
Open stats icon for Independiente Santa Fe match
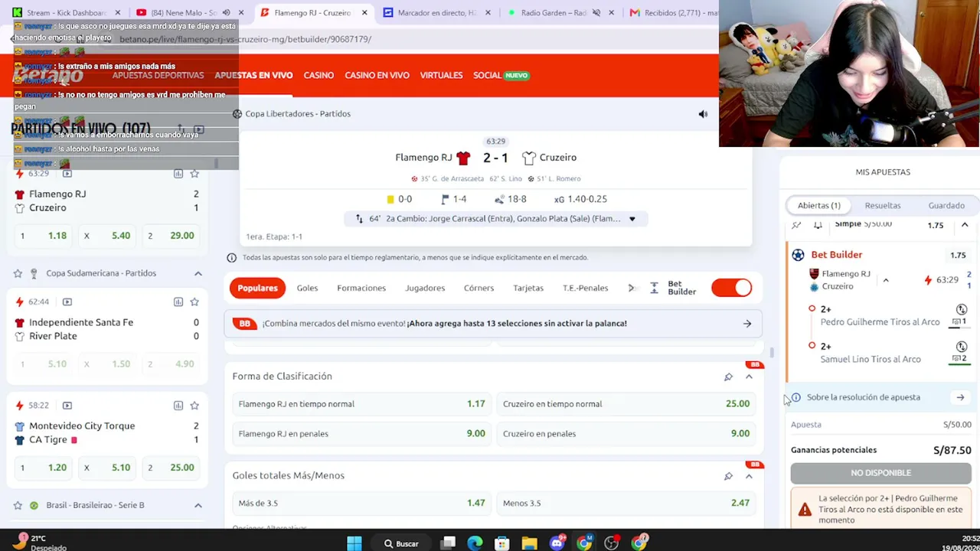click(x=178, y=302)
